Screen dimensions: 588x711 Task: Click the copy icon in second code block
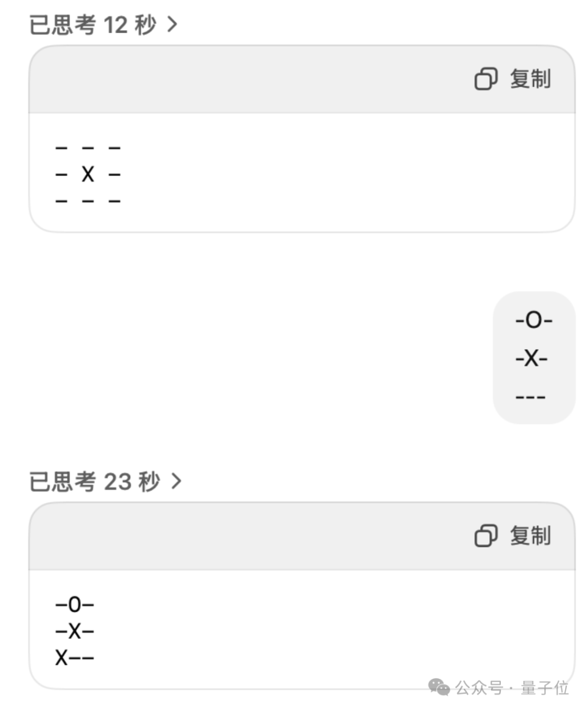point(486,536)
